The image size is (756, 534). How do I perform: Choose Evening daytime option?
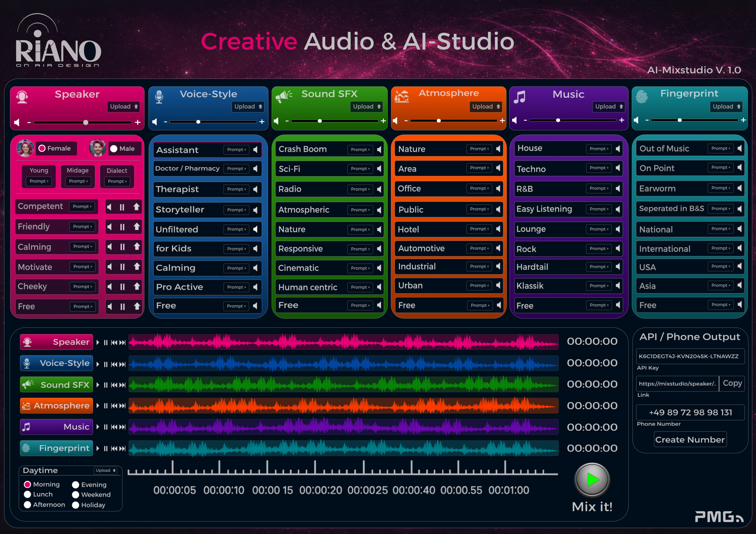(x=76, y=485)
